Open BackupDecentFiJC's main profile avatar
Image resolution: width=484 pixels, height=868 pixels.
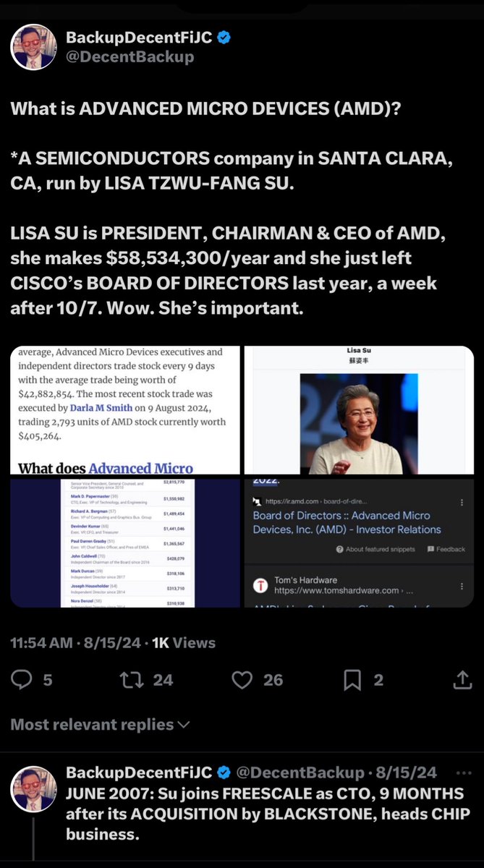(x=33, y=47)
